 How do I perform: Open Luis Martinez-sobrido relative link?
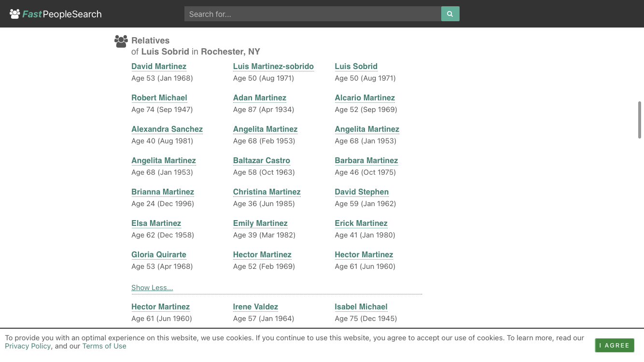pyautogui.click(x=273, y=67)
